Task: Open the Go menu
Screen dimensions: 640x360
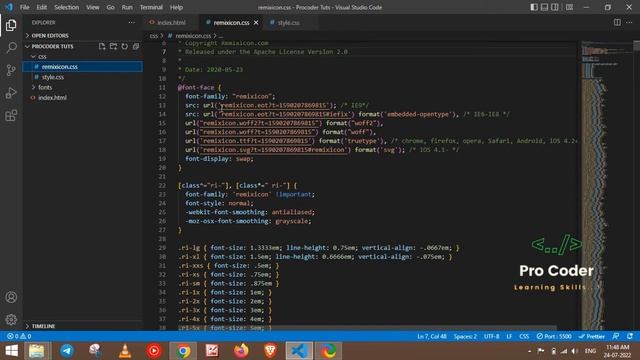Action: pyautogui.click(x=111, y=7)
